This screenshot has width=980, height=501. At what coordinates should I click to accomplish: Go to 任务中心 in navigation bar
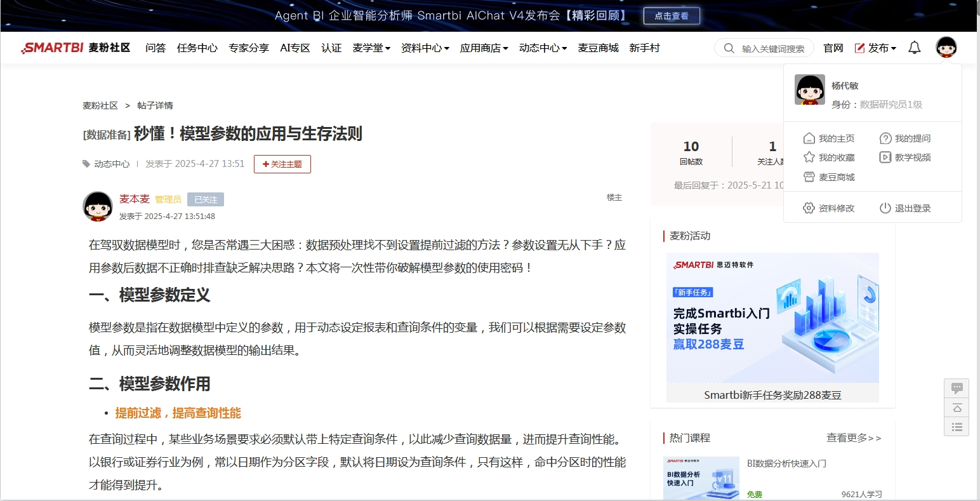[197, 48]
